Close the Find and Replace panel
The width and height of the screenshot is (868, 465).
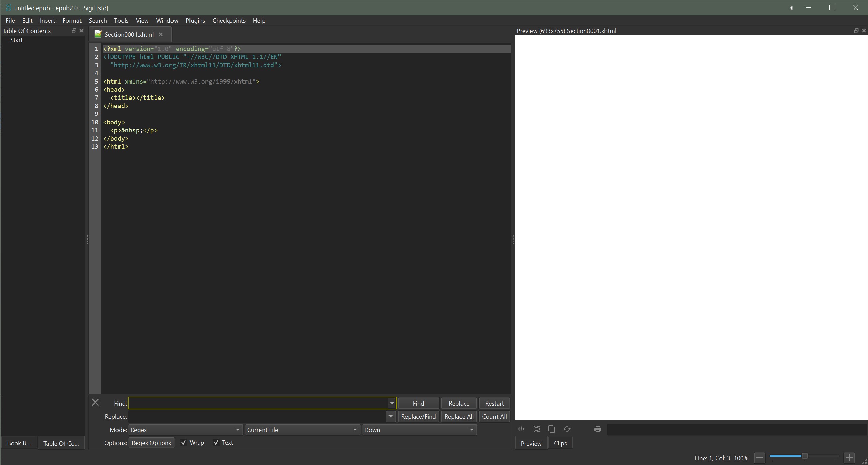tap(95, 403)
